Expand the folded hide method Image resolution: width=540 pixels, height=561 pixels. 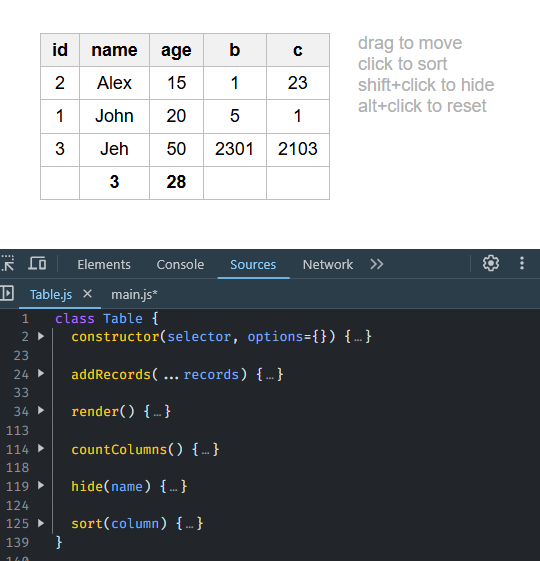tap(41, 486)
